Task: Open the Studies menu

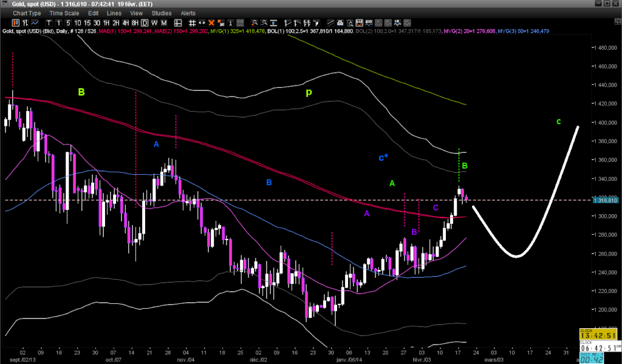Action: click(x=162, y=13)
